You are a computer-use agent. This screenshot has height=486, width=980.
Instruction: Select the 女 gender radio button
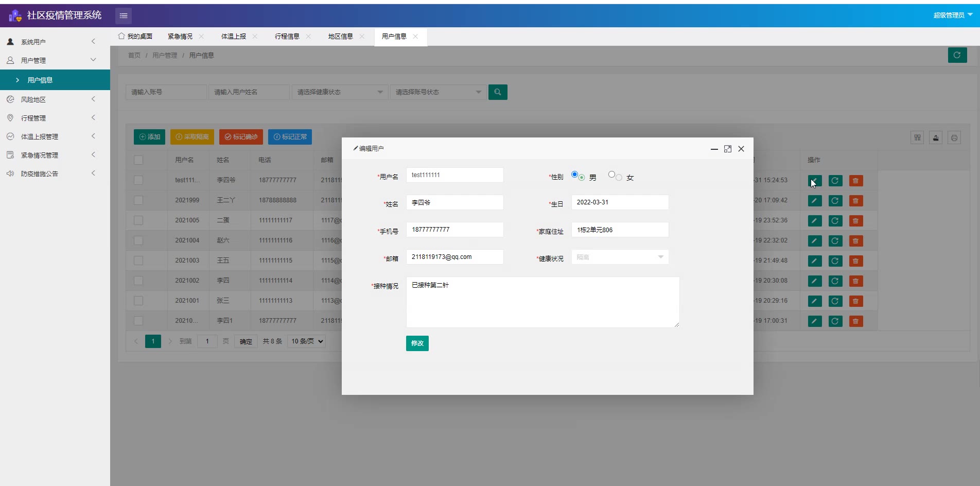pos(611,175)
